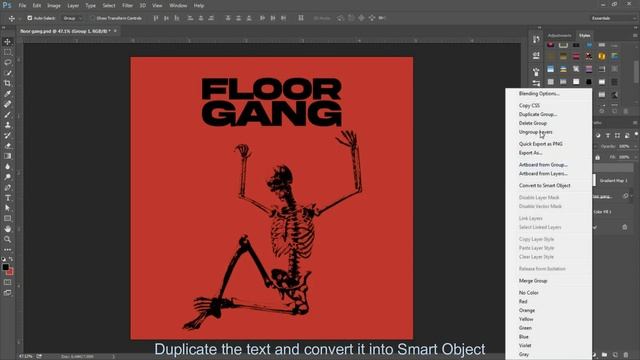Image resolution: width=640 pixels, height=360 pixels.
Task: Open the File menu
Action: [x=22, y=6]
